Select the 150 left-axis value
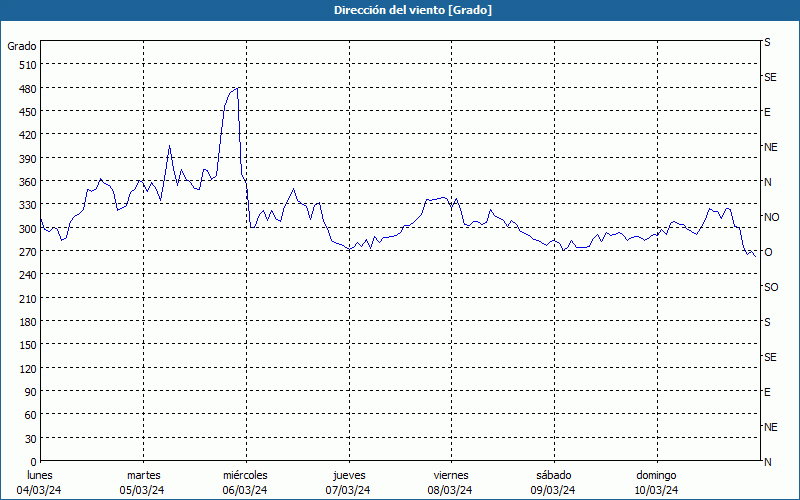The width and height of the screenshot is (800, 500). pos(28,345)
